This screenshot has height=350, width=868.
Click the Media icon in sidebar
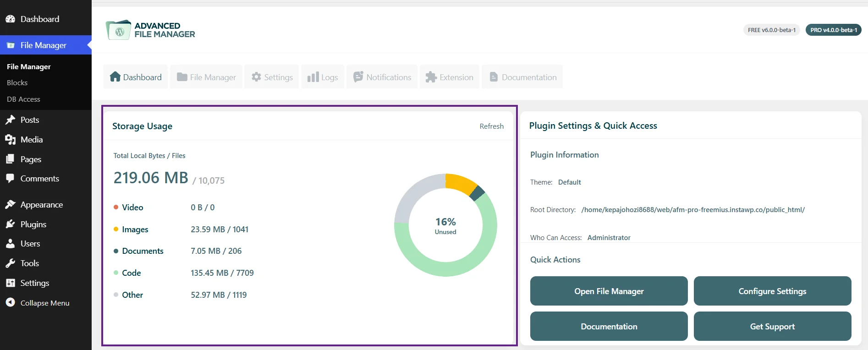[10, 140]
